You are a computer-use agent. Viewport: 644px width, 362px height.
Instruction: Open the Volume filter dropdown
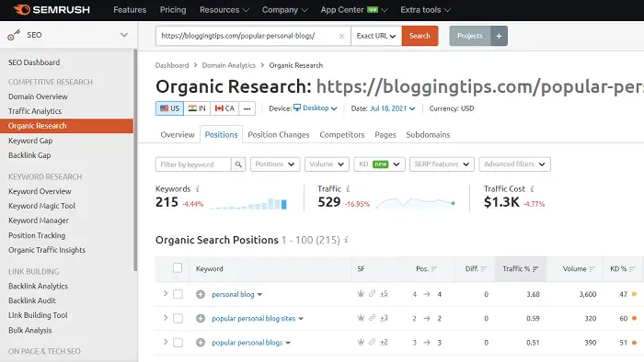(x=327, y=164)
